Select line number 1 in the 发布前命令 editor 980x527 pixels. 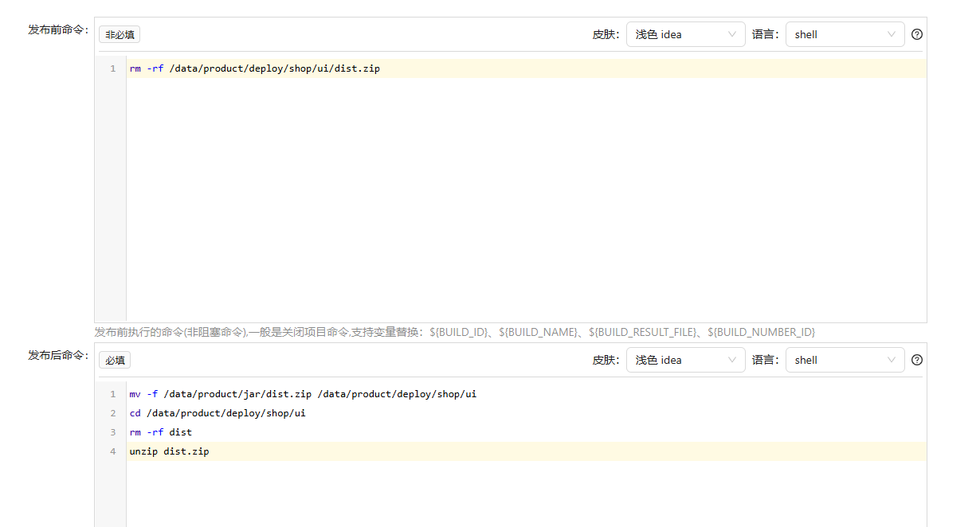[112, 68]
